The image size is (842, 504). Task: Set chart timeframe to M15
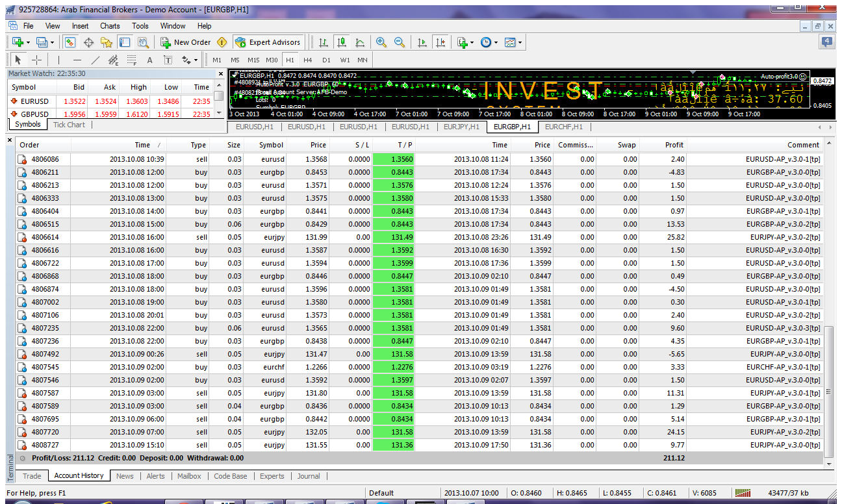(x=253, y=60)
